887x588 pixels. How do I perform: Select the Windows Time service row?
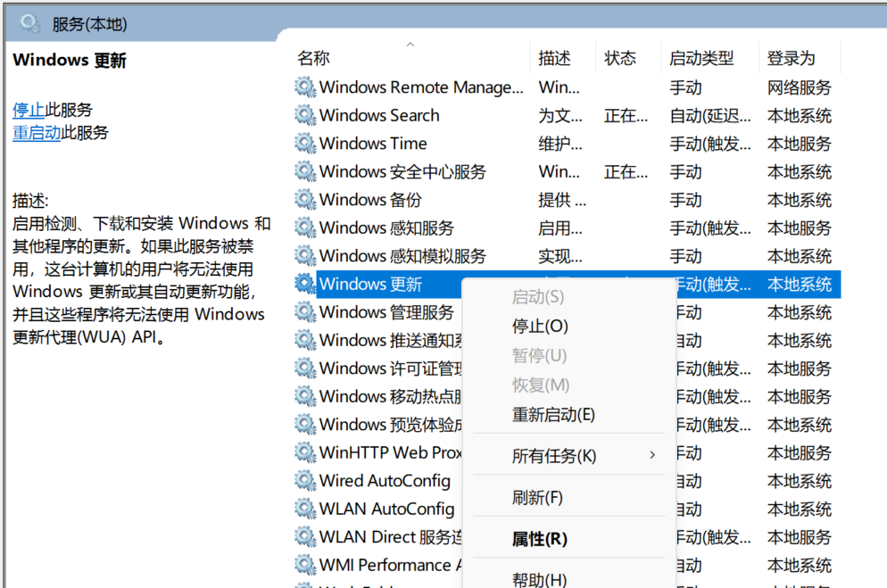[567, 144]
